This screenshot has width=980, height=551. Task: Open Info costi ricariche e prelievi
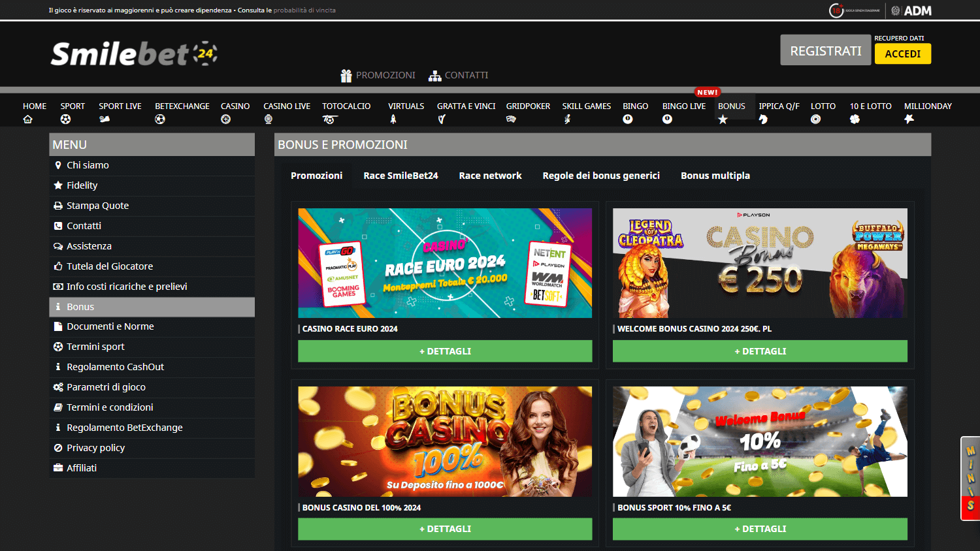pyautogui.click(x=152, y=287)
